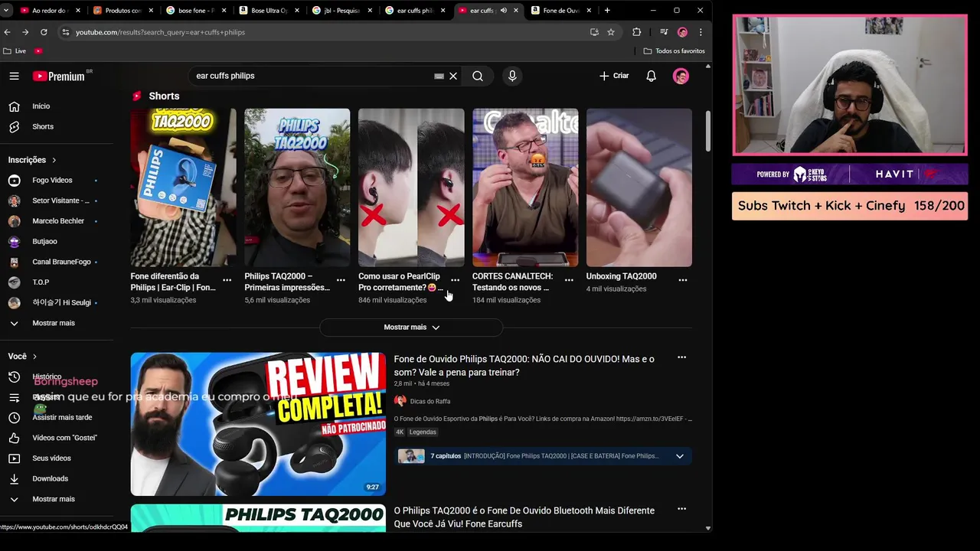980x551 pixels.
Task: Go to Início in the sidebar
Action: (41, 106)
